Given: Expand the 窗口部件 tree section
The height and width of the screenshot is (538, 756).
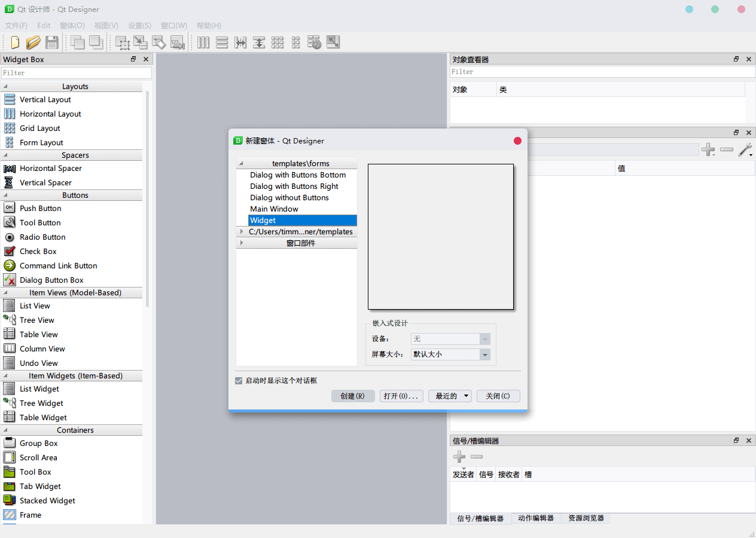Looking at the screenshot, I should pyautogui.click(x=242, y=243).
